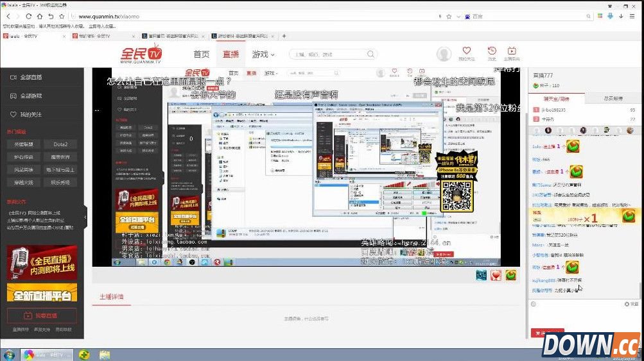Click the red send button in chat
Screen dimensions: 644x361
[x=546, y=332]
